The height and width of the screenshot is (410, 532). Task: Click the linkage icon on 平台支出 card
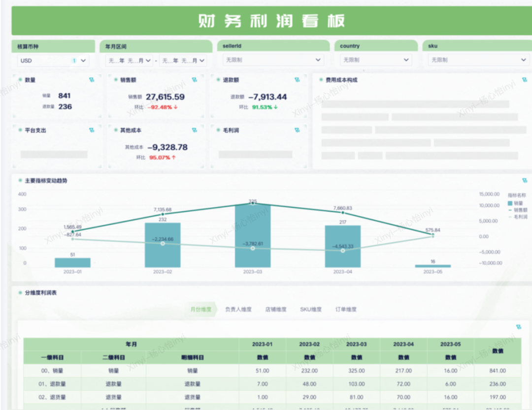[91, 130]
